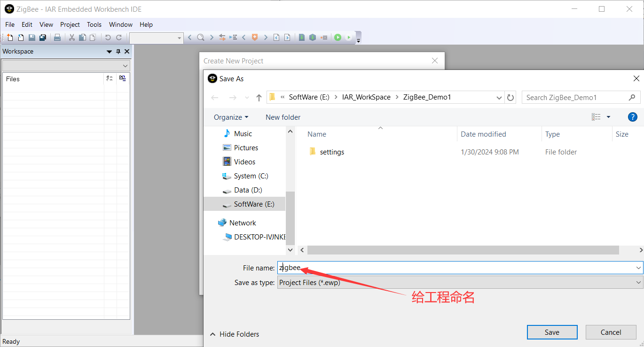This screenshot has width=644, height=347.
Task: Open recent locations dropdown beside Forward arrow
Action: coord(247,98)
